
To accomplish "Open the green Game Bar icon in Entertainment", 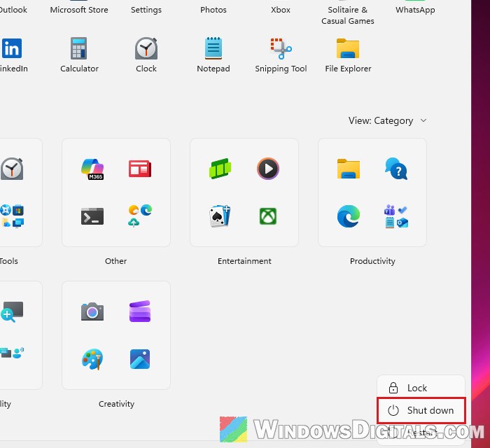I will 220,169.
